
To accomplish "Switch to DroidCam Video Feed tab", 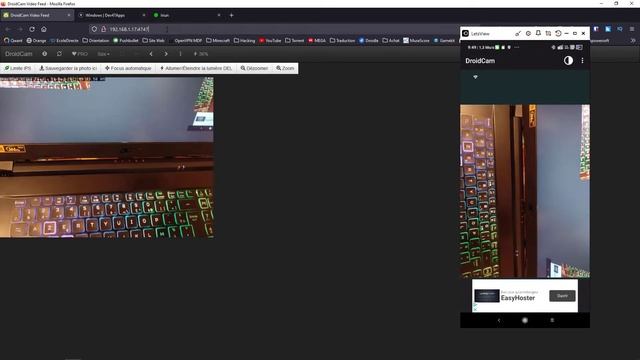I will 37,15.
